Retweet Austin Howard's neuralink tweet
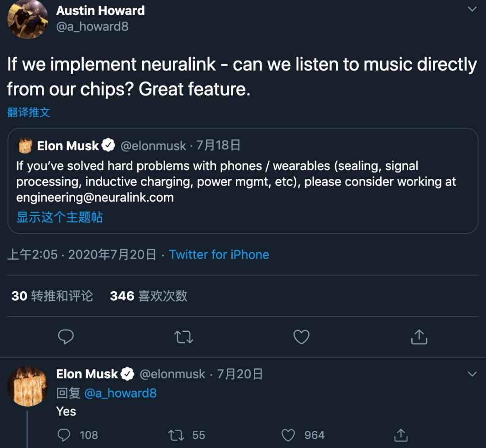Screen dimensions: 486x448 184,337
